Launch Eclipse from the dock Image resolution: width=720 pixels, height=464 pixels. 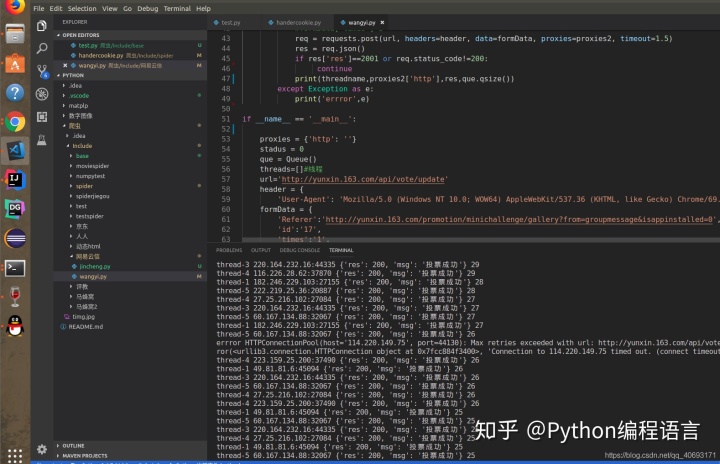tap(15, 238)
